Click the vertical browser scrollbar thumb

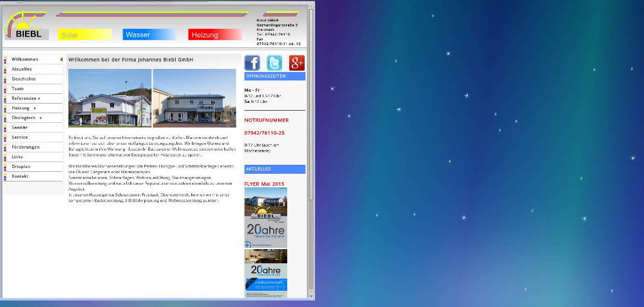click(311, 105)
